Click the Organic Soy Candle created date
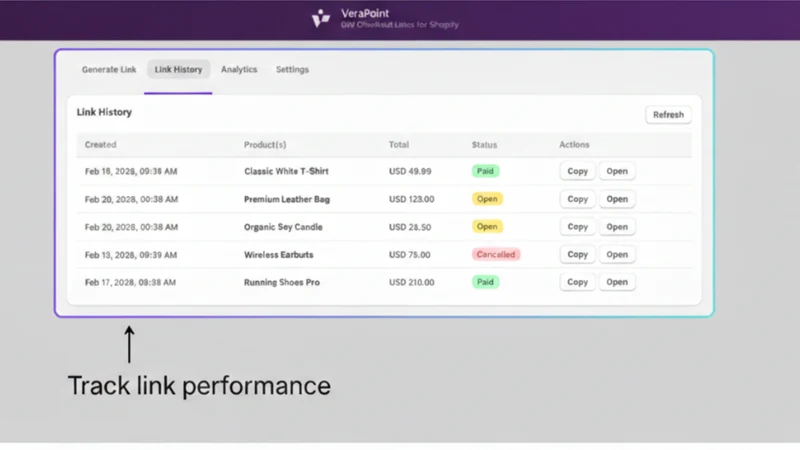The height and width of the screenshot is (450, 800). [x=132, y=227]
